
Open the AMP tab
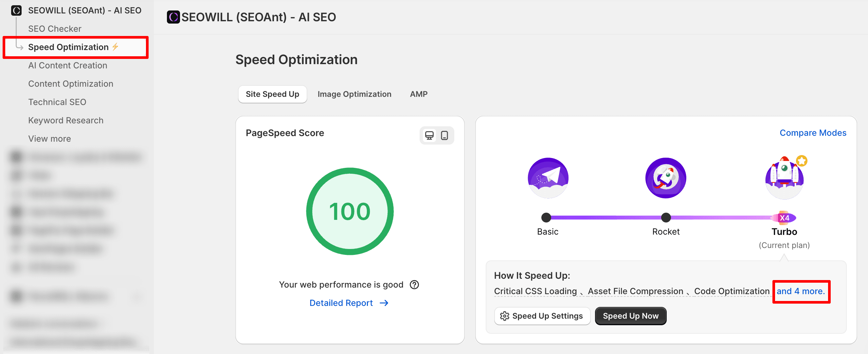click(419, 94)
